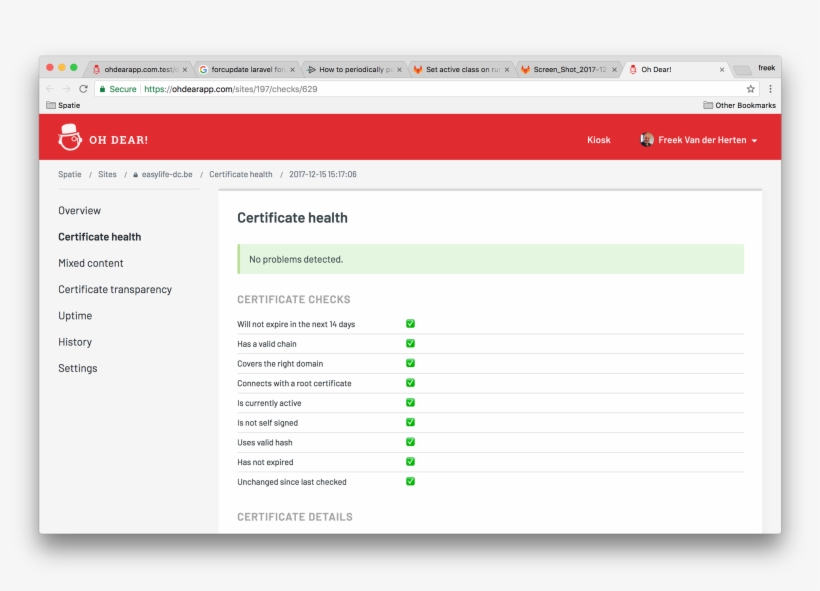
Task: Click the bookmark star icon in address bar
Action: (751, 89)
